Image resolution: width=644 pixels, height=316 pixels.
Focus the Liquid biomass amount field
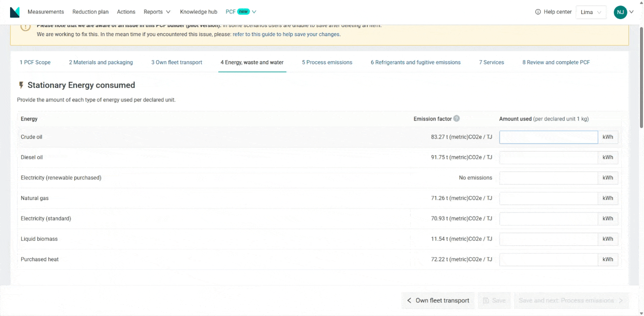[548, 239]
